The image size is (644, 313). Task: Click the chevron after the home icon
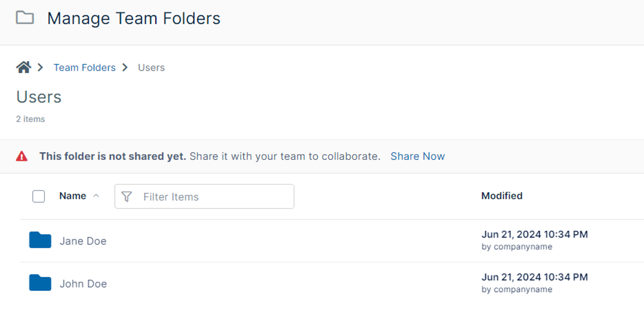40,67
